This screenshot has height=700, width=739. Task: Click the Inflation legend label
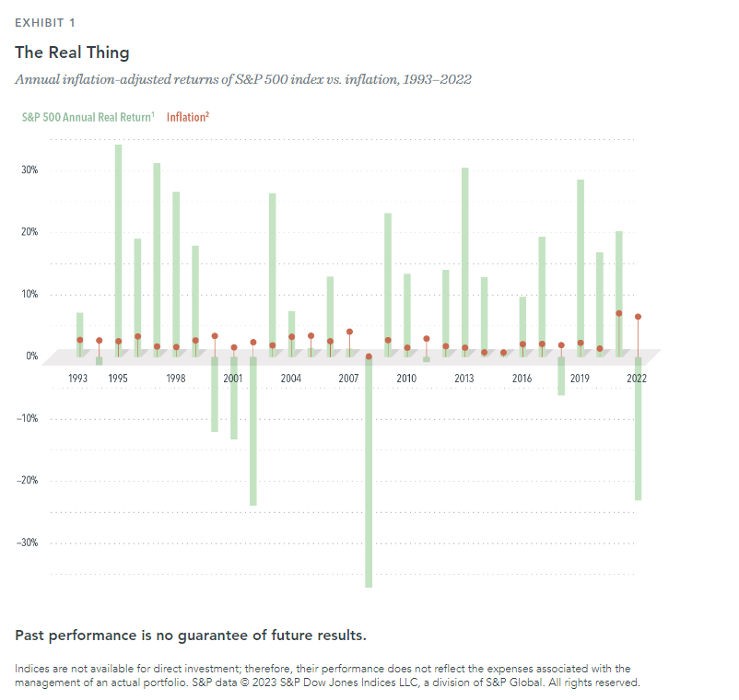point(188,117)
